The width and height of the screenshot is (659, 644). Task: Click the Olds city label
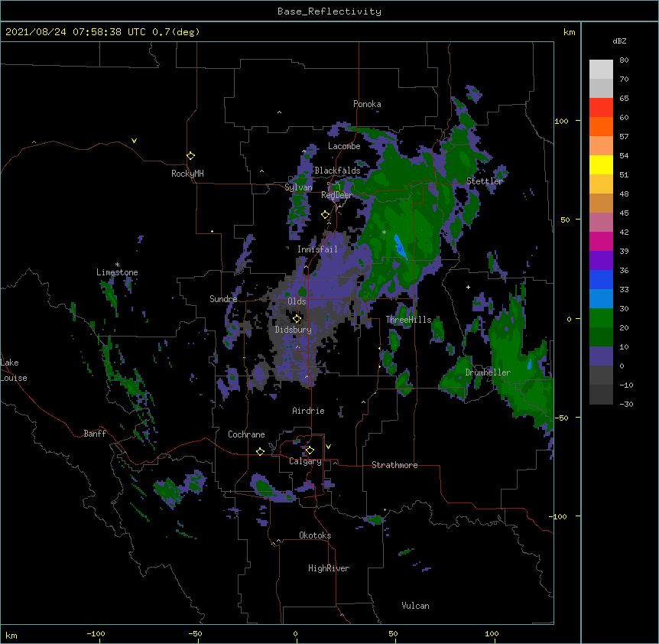pyautogui.click(x=297, y=301)
